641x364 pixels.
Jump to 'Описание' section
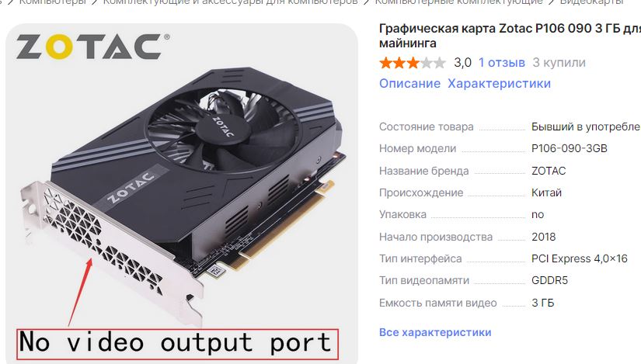tap(409, 83)
